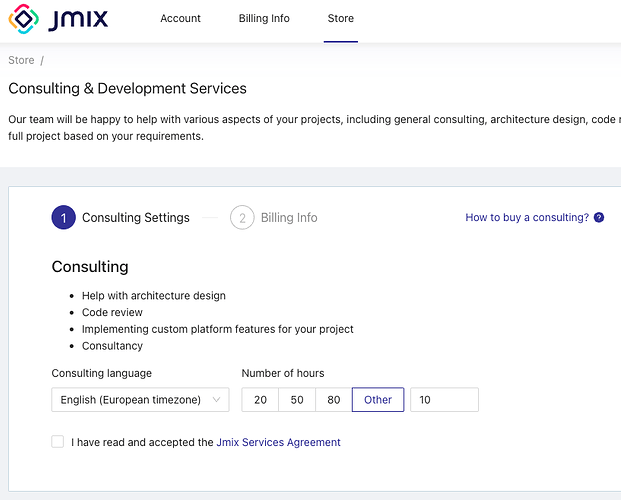
Task: Open Jmix Services Agreement link
Action: [278, 442]
